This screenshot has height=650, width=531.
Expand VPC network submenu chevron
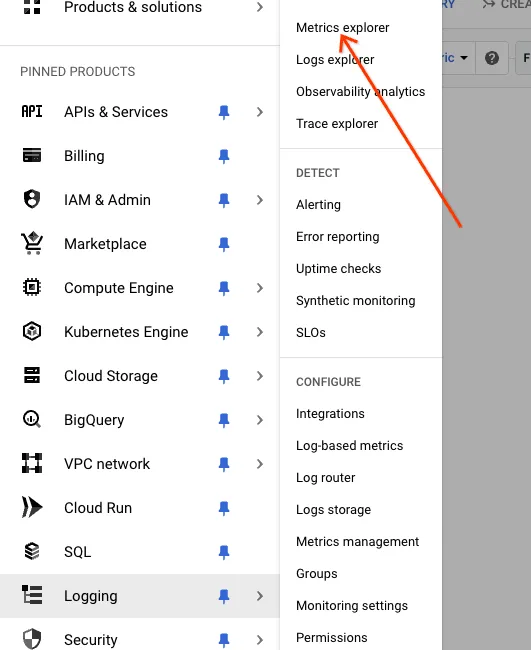click(260, 463)
